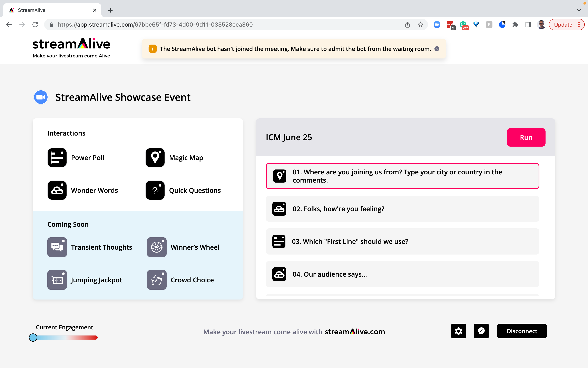Share this page from the address bar
The width and height of the screenshot is (588, 368).
[408, 25]
